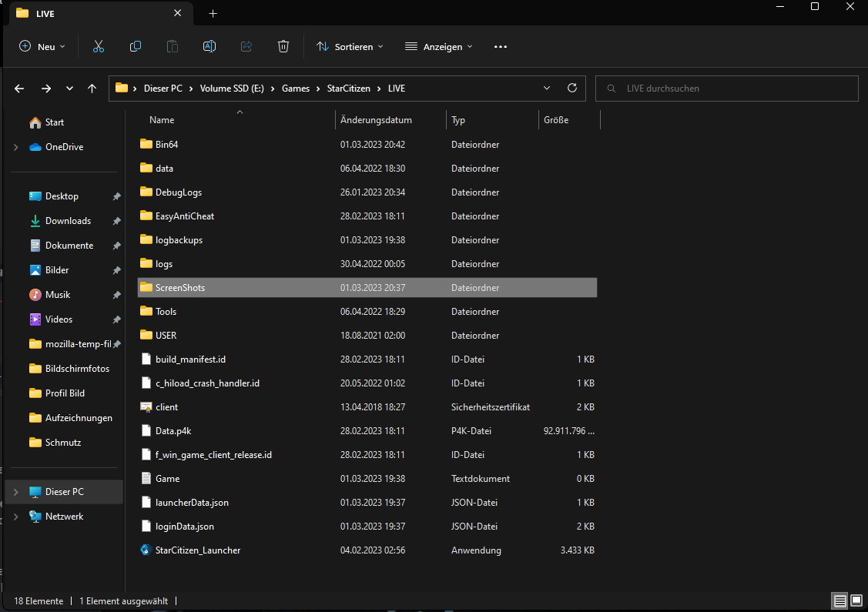Click Dieser PC in breadcrumb path
The height and width of the screenshot is (612, 868).
tap(163, 89)
